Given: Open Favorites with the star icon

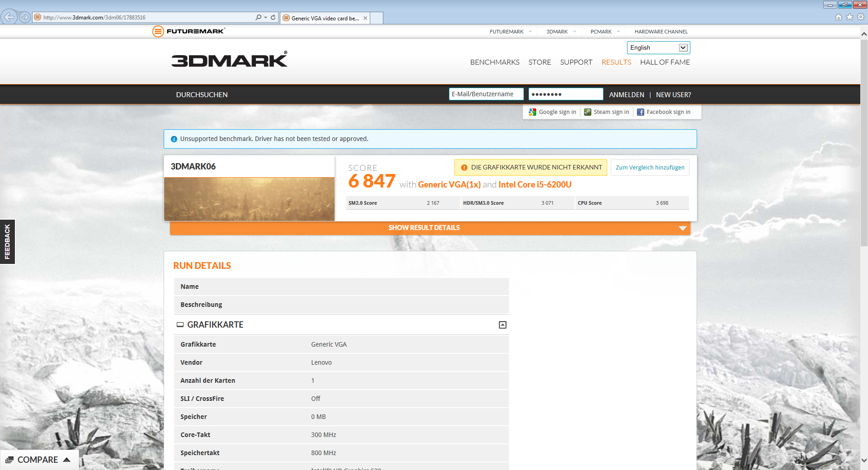Looking at the screenshot, I should tap(850, 17).
